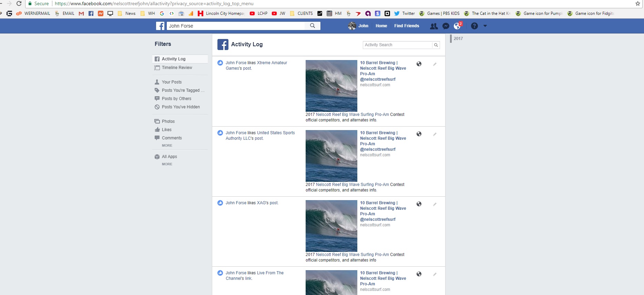Open Messenger messages icon
Viewport: 644px width, 295px height.
point(446,26)
